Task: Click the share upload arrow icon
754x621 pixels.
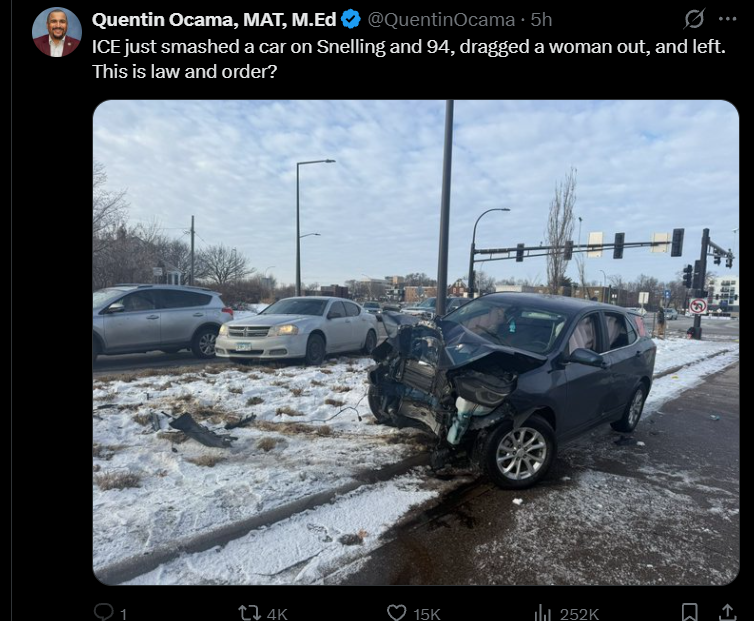Action: [x=728, y=612]
